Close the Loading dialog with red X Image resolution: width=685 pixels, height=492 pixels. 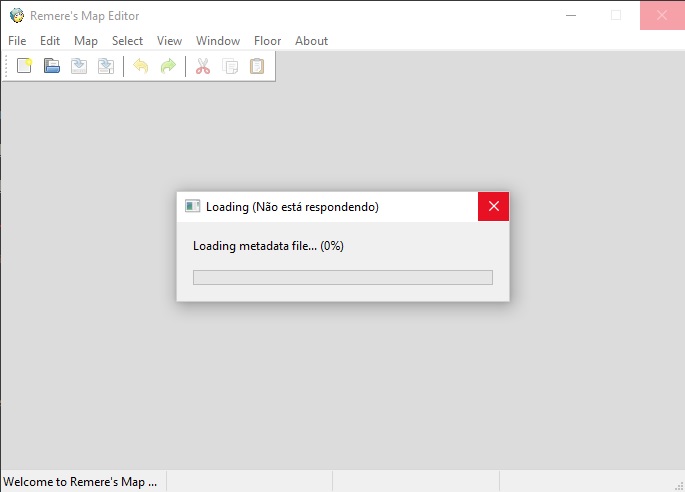tap(493, 207)
